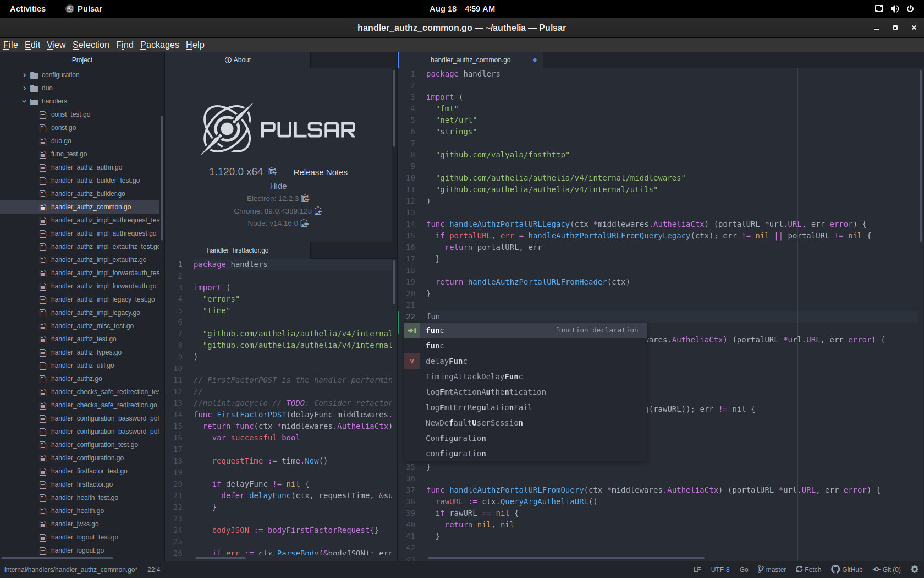Open the Packages menu
This screenshot has height=578, width=924.
(x=159, y=45)
